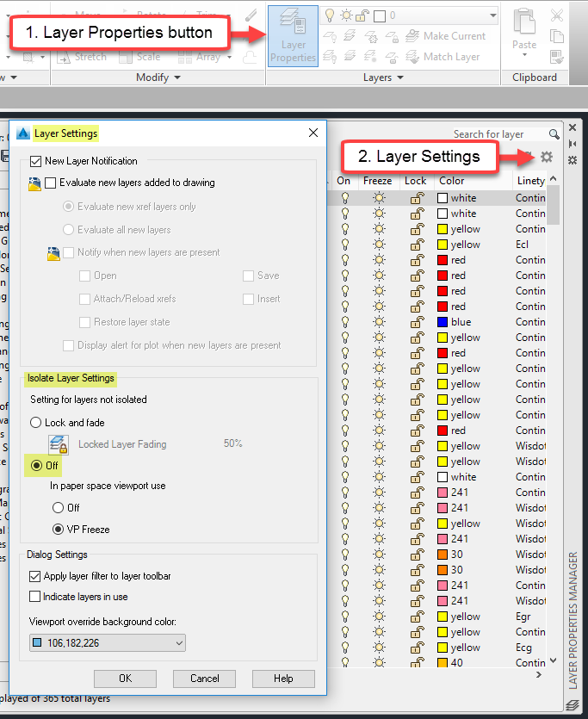Select the Lock and fade radio option
The width and height of the screenshot is (588, 719).
coord(36,423)
